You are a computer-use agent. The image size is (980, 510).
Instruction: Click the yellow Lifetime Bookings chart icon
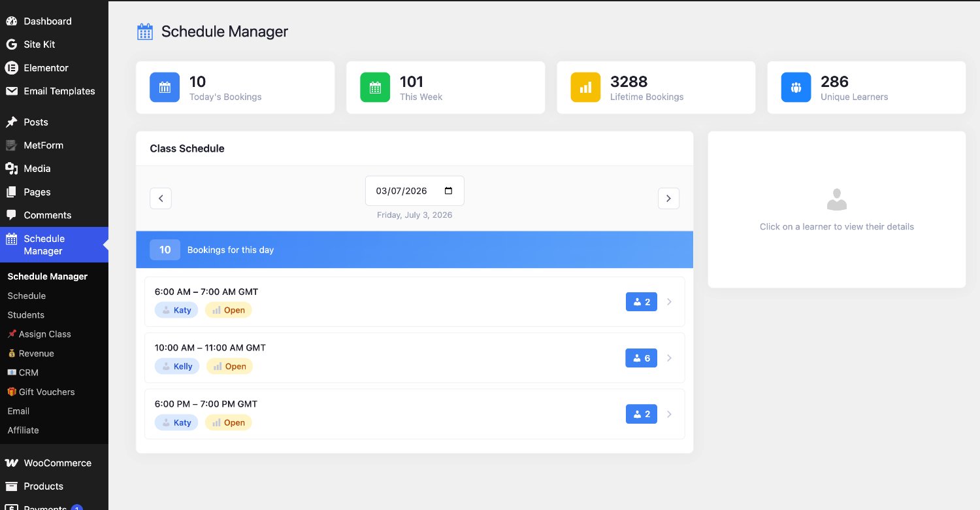point(585,88)
